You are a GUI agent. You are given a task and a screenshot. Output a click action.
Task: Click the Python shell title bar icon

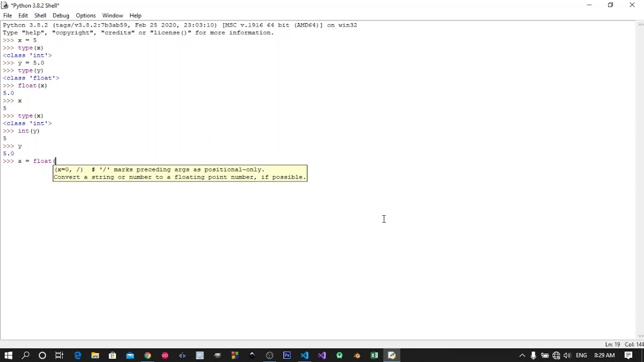pyautogui.click(x=5, y=5)
